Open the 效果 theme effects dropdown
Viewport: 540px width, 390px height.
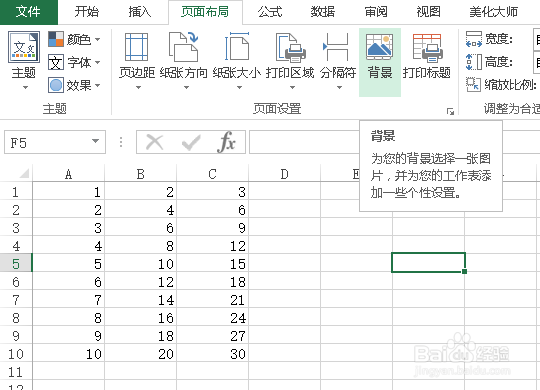point(74,85)
